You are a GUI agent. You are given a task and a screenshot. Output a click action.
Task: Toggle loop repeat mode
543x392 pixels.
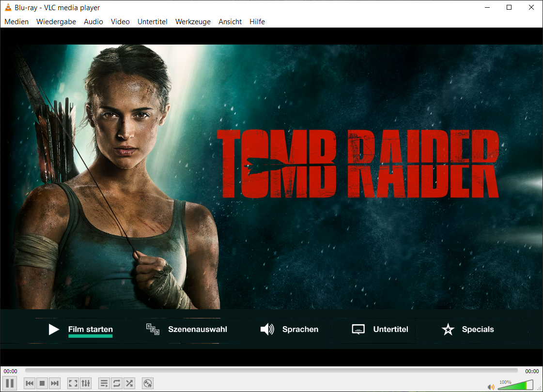click(x=117, y=383)
